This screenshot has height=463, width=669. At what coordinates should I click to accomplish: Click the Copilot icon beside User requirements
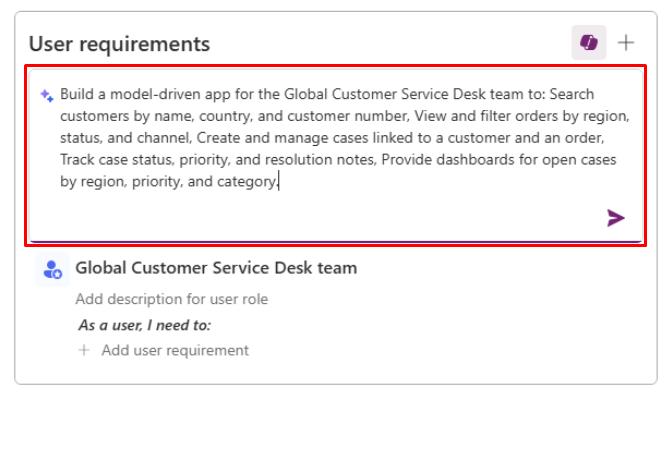pos(589,43)
